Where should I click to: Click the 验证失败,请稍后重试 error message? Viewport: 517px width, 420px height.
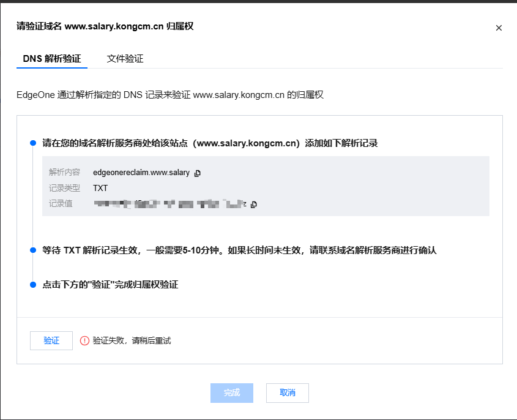[132, 341]
